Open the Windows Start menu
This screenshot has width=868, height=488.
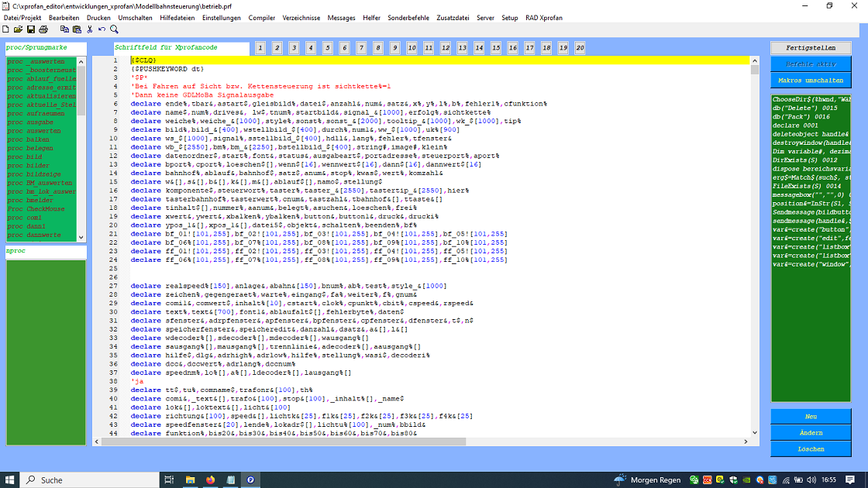point(9,479)
